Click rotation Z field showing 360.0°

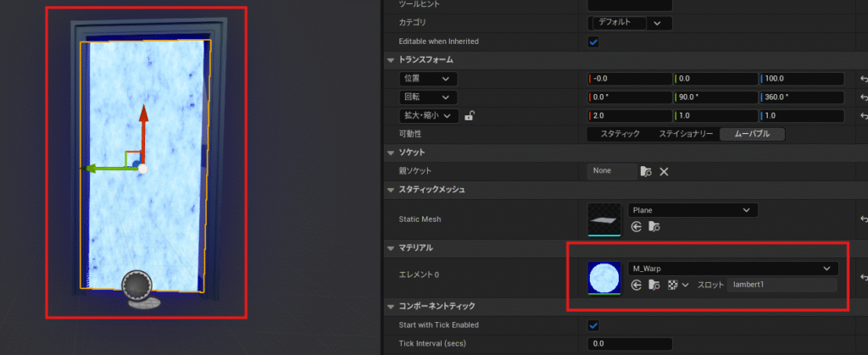[802, 98]
